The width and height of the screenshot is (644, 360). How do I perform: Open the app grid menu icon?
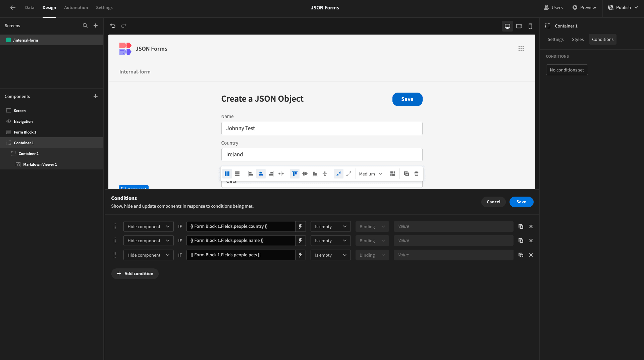(x=521, y=49)
